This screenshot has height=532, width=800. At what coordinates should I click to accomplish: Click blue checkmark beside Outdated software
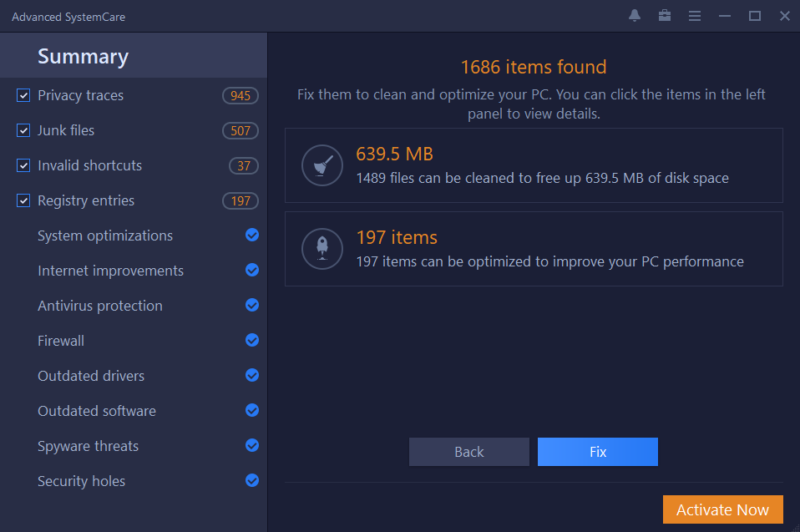252,411
